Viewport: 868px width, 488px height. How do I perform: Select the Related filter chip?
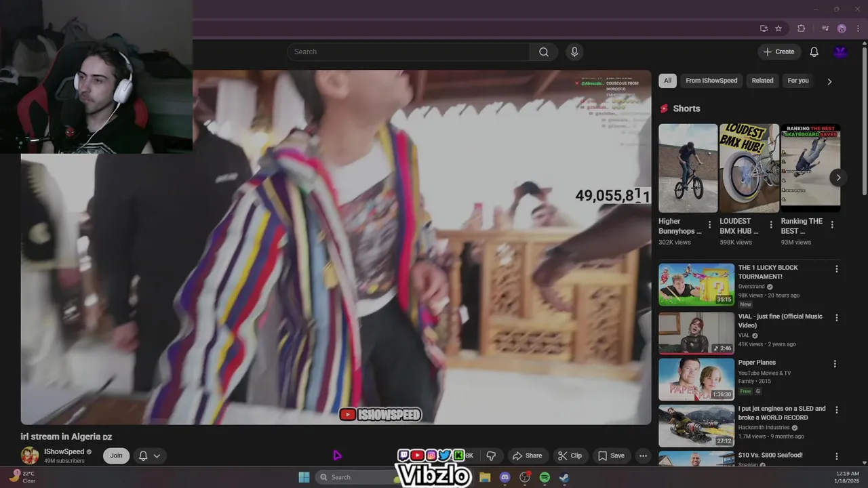click(x=762, y=81)
